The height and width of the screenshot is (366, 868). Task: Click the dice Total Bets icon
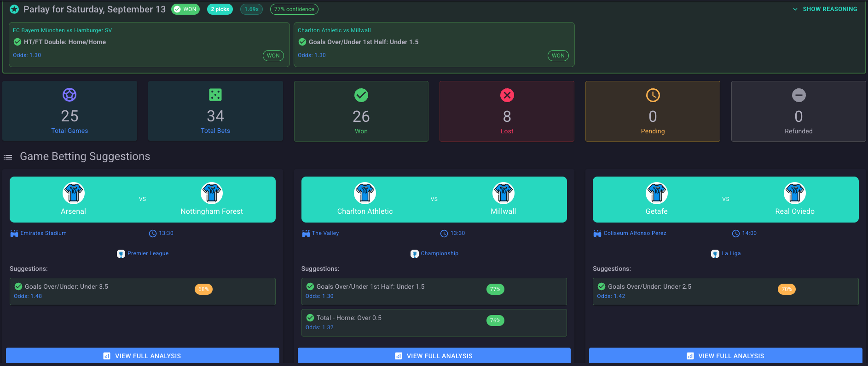pyautogui.click(x=215, y=95)
